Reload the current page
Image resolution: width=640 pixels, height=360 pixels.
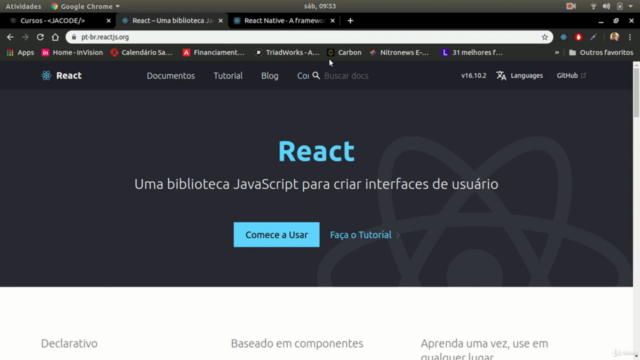pyautogui.click(x=40, y=37)
